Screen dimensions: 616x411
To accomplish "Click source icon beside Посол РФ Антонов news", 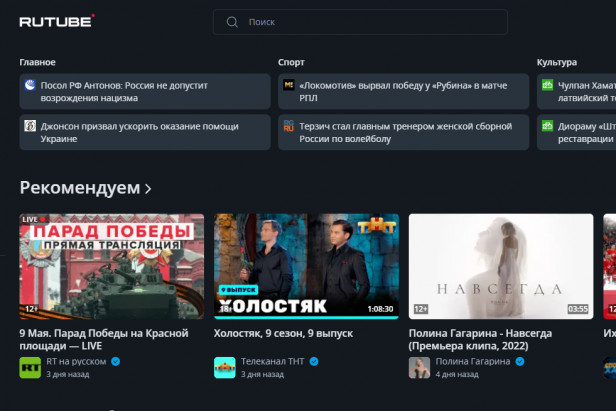I will click(x=29, y=86).
